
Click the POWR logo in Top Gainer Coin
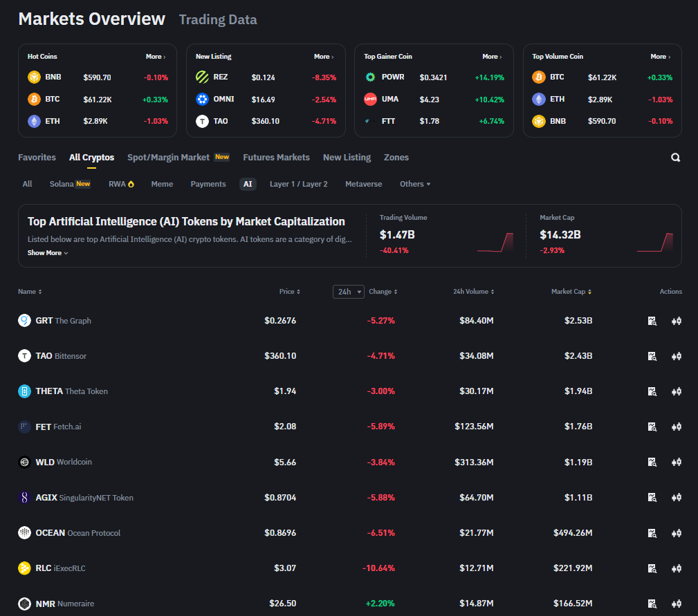click(370, 77)
